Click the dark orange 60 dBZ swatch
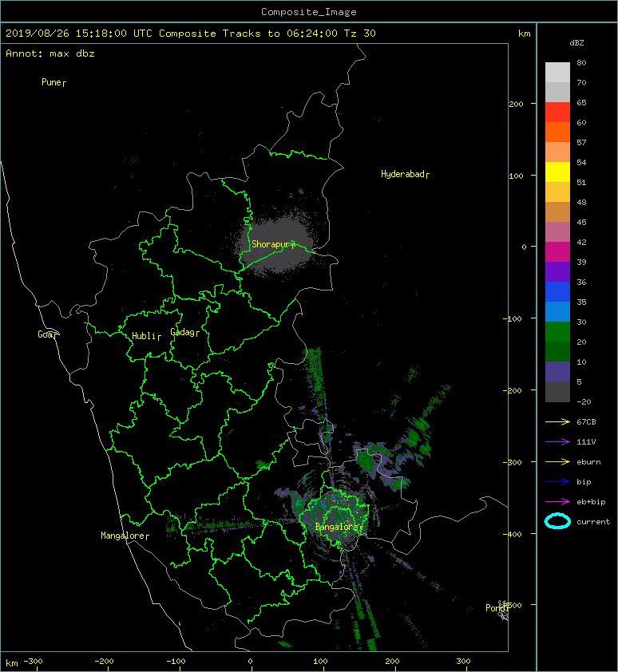The height and width of the screenshot is (672, 618). 557,132
